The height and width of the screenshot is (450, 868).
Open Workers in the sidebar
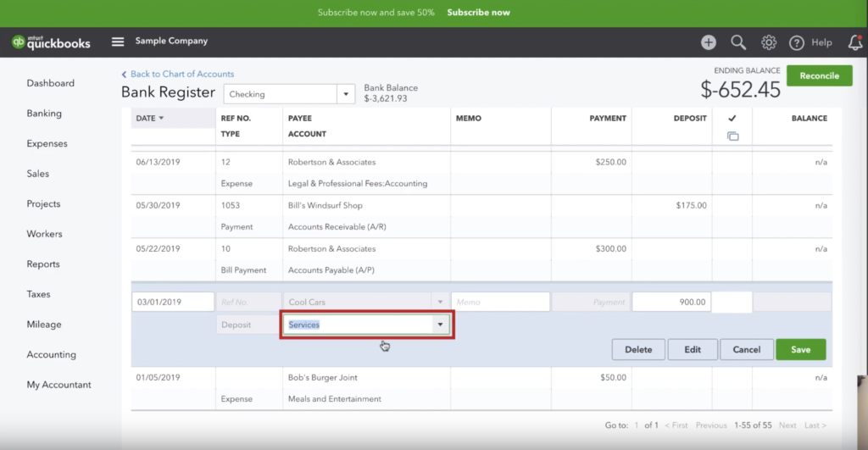[x=44, y=234]
